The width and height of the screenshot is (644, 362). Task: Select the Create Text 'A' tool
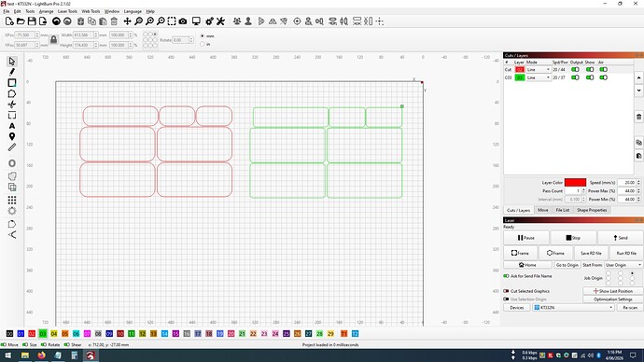click(x=12, y=126)
